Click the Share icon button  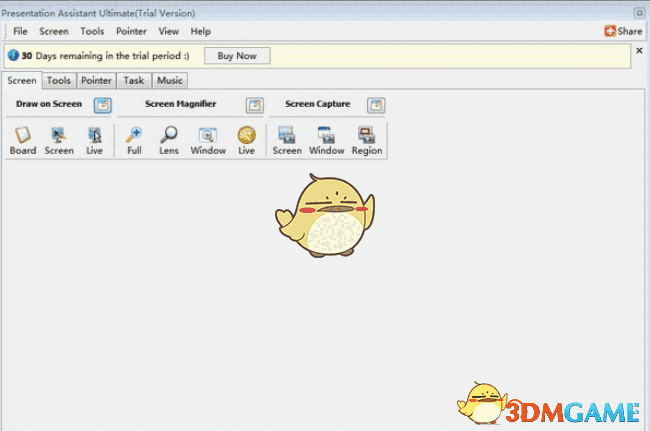[x=623, y=31]
